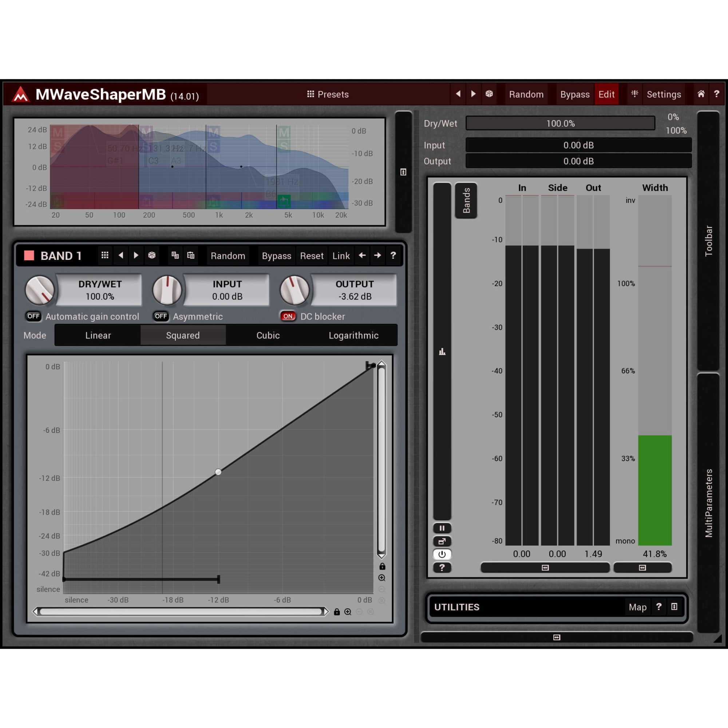
Task: Copy Band 1 settings icon
Action: click(x=175, y=256)
